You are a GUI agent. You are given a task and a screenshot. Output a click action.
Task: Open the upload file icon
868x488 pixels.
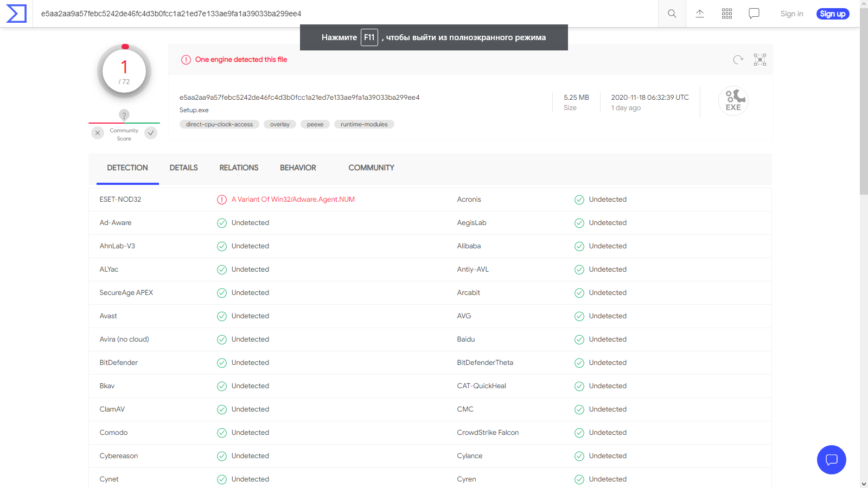[700, 14]
